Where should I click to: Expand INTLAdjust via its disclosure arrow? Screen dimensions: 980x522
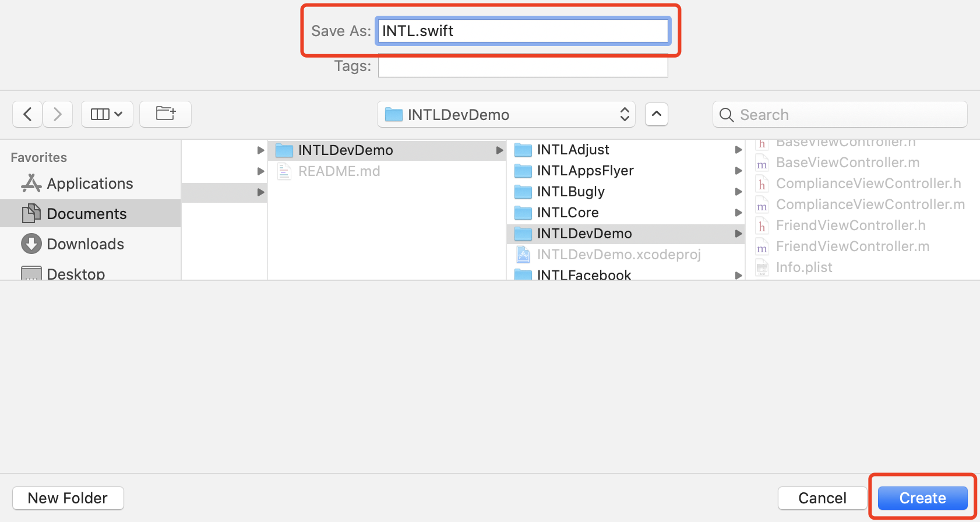coord(738,150)
